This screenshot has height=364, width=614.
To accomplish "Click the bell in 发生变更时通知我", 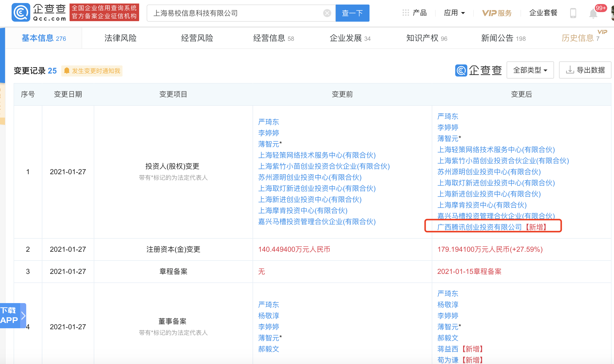I will click(67, 71).
